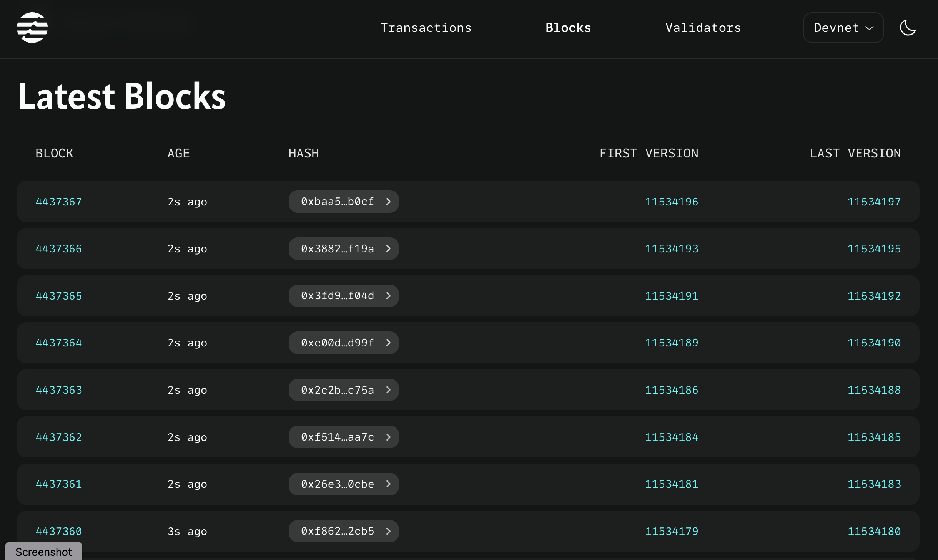Open block 4437367 details
This screenshot has height=560, width=938.
click(58, 201)
